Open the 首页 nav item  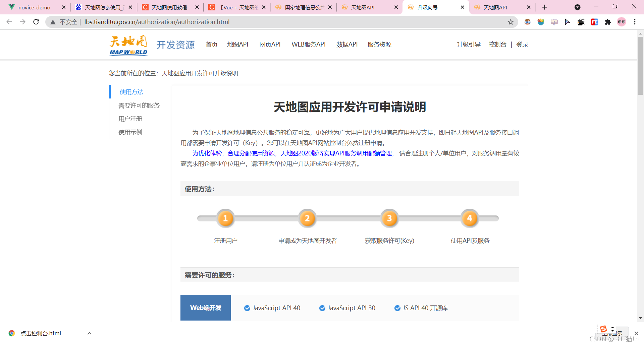click(x=212, y=45)
